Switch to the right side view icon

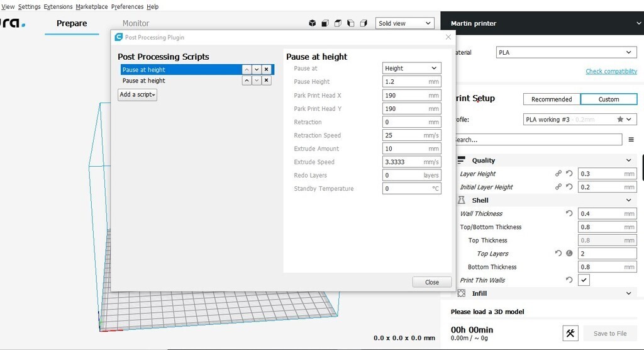[364, 23]
